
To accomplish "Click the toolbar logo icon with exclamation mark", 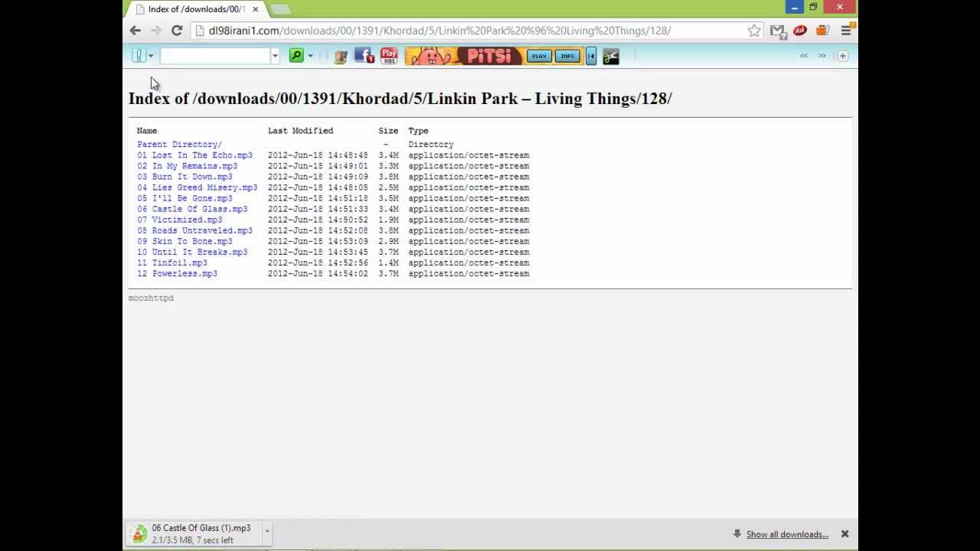I will [139, 56].
